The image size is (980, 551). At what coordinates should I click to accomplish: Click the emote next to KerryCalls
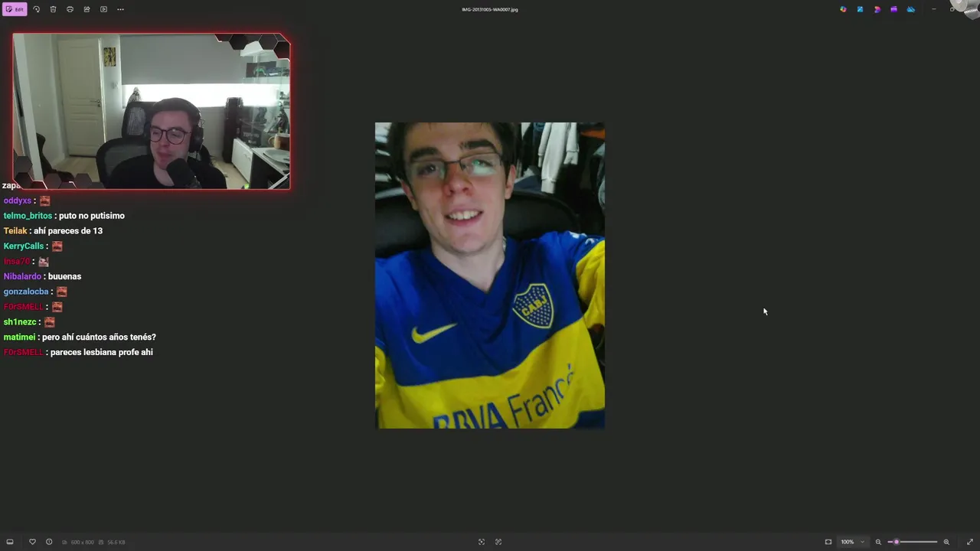pyautogui.click(x=57, y=246)
